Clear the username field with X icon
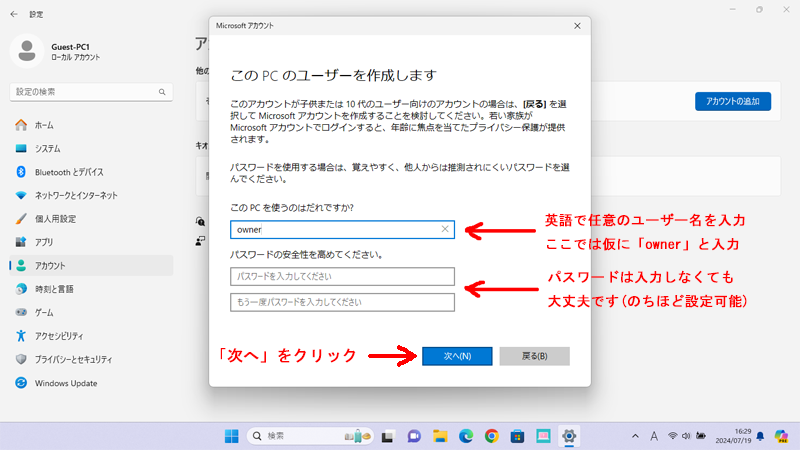Screen dimensions: 800x450 (x=445, y=229)
